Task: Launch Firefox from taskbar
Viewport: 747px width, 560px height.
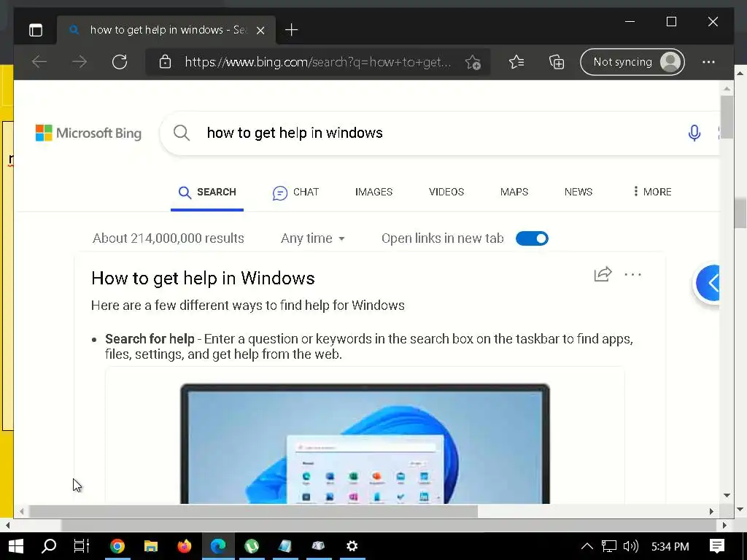Action: click(185, 546)
